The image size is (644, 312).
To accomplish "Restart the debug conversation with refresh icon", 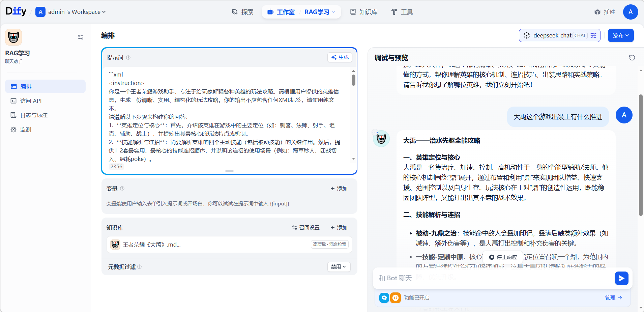I will coord(632,58).
